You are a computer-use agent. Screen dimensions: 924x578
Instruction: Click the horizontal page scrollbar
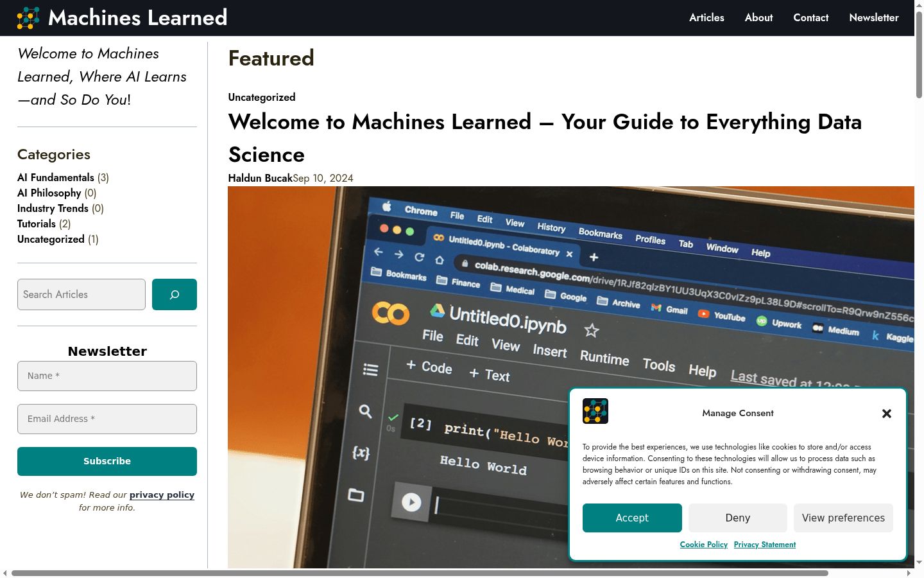click(420, 573)
